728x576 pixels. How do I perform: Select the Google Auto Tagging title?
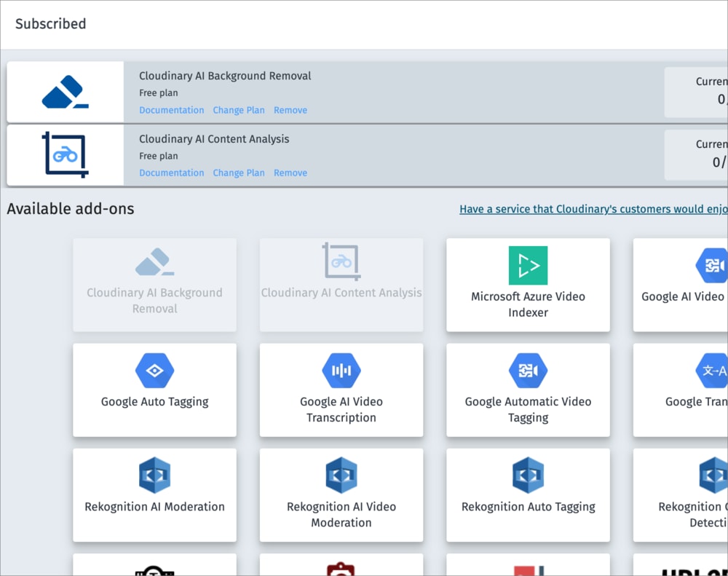(154, 402)
